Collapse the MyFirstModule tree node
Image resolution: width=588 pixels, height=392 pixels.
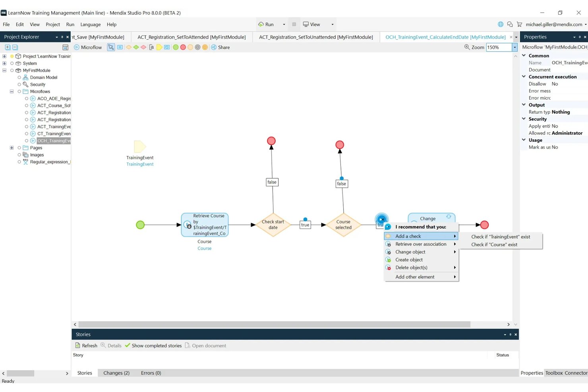4,70
